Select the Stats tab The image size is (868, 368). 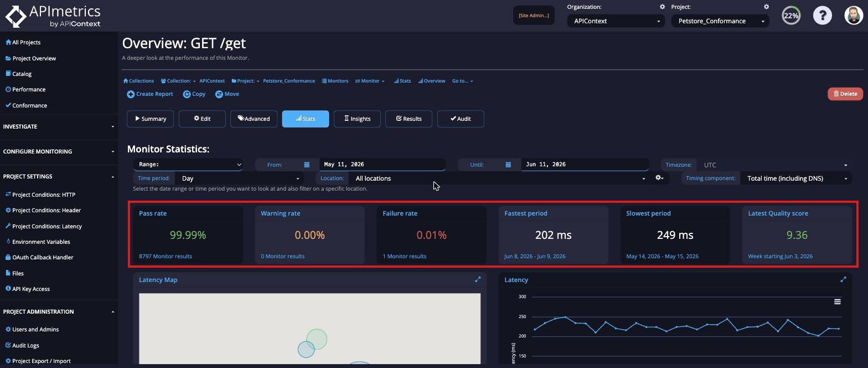306,119
